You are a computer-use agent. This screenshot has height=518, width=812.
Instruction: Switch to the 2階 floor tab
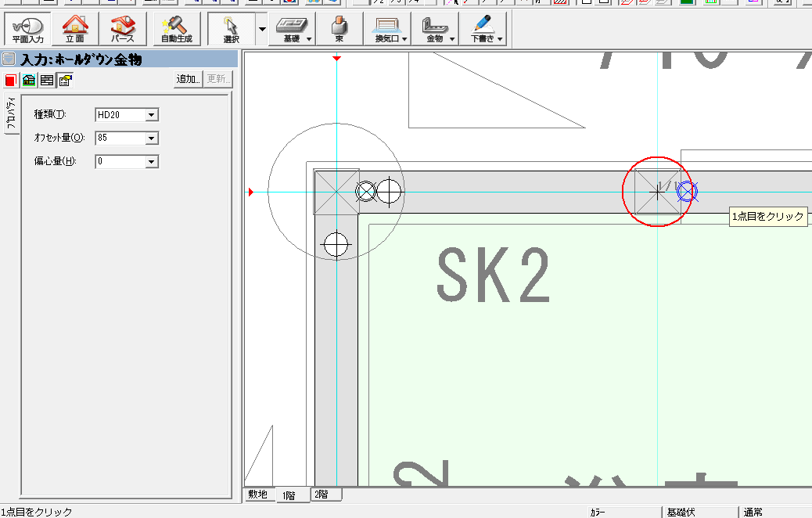click(x=322, y=495)
